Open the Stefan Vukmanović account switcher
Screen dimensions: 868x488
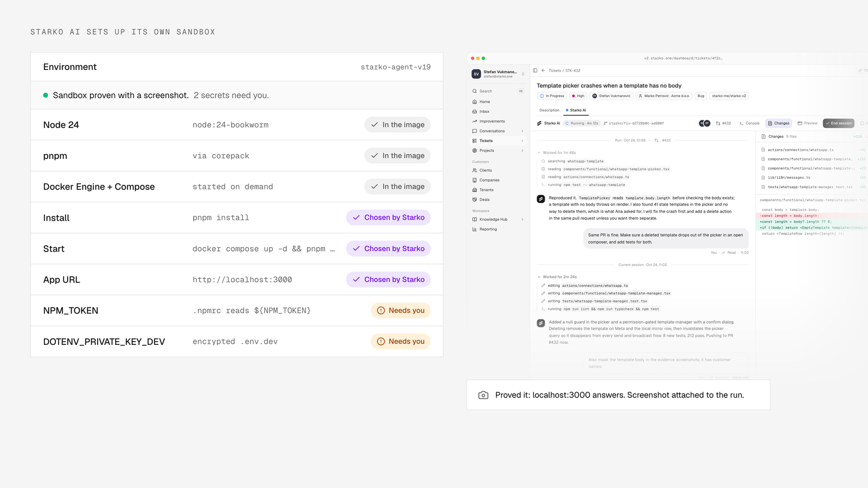[498, 74]
